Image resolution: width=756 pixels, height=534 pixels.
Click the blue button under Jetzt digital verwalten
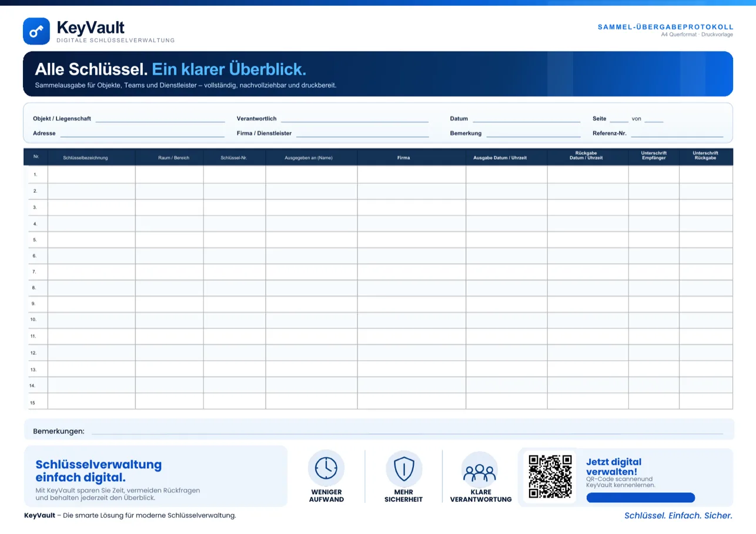point(641,498)
